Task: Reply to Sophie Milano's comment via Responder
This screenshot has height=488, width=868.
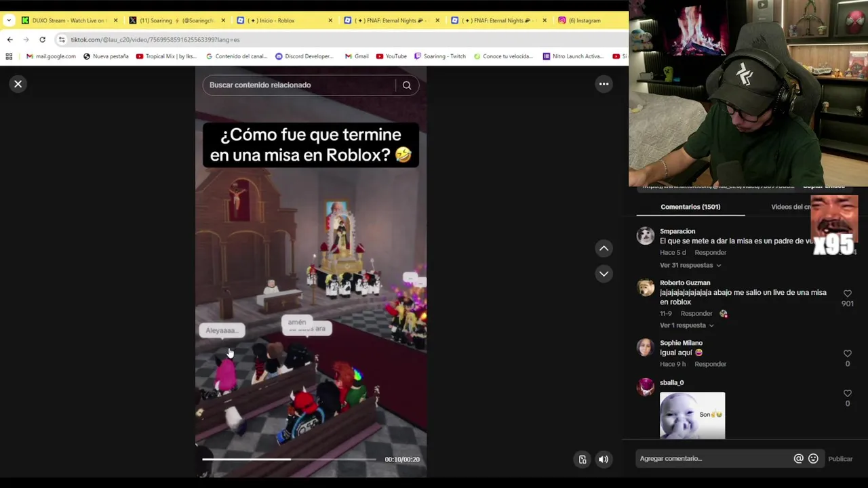Action: (x=710, y=364)
